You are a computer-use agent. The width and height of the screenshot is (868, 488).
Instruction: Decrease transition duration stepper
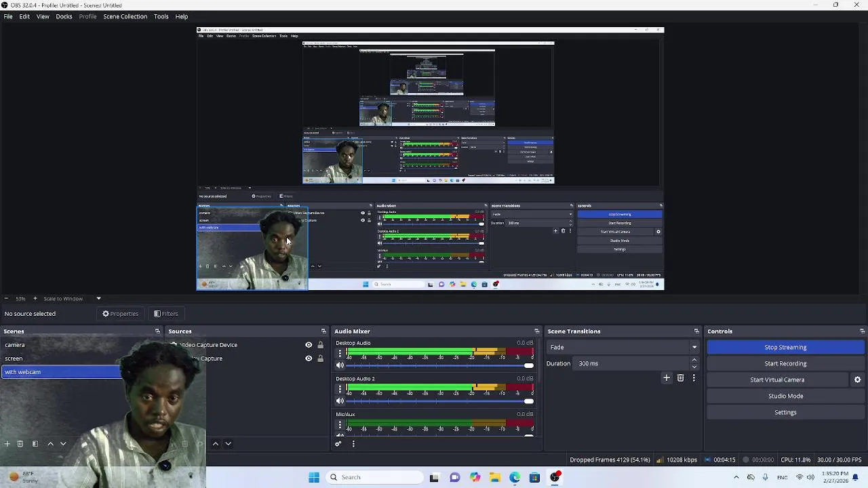(694, 367)
